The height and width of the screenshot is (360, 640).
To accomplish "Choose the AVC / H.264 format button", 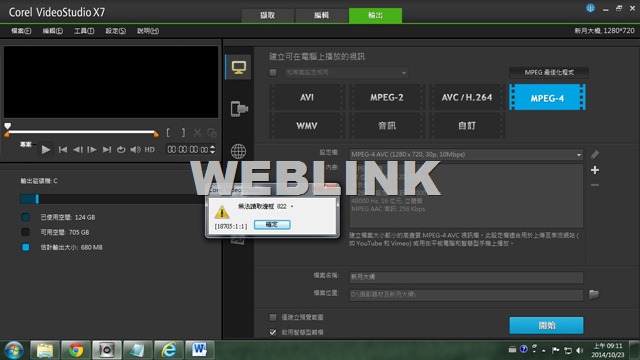I will (x=467, y=98).
